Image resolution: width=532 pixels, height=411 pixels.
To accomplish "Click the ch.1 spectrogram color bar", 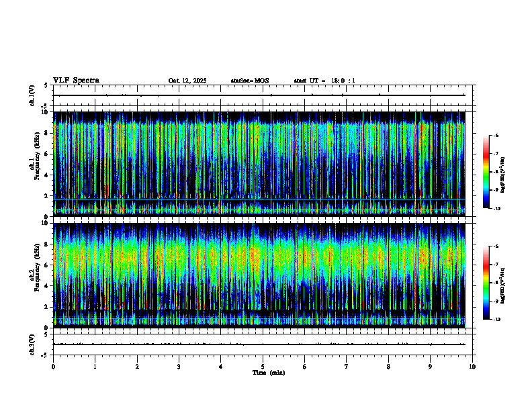I will point(486,172).
